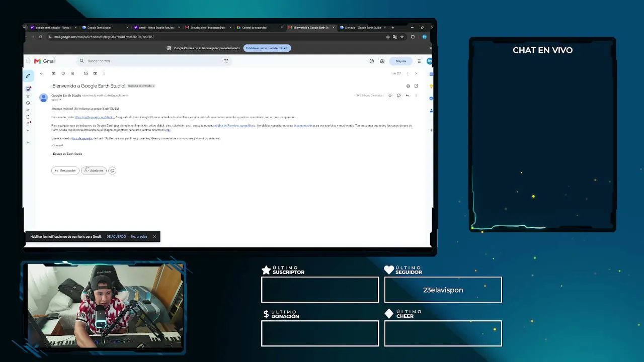This screenshot has height=362, width=644.
Task: Open Chrome extensions puzzle icon
Action: (413, 37)
